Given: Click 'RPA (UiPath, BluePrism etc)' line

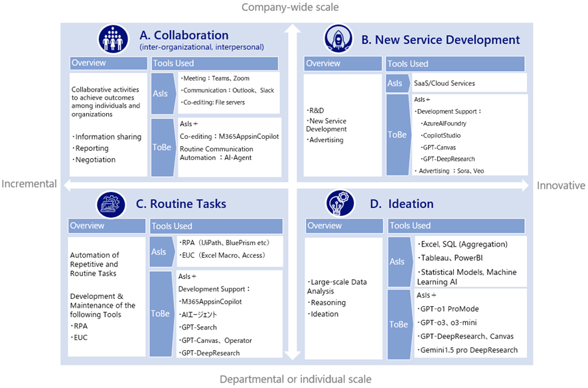Looking at the screenshot, I should (224, 243).
